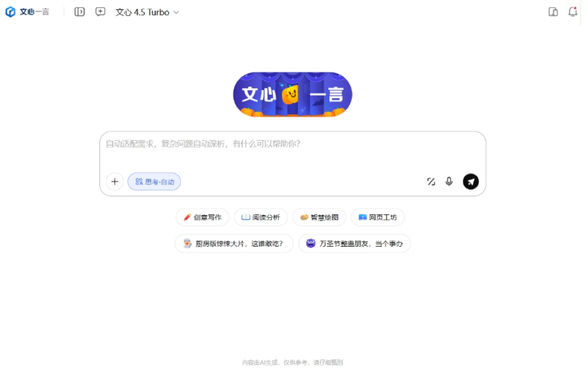
Task: Select the 创意写作 suggestion chip
Action: click(202, 217)
